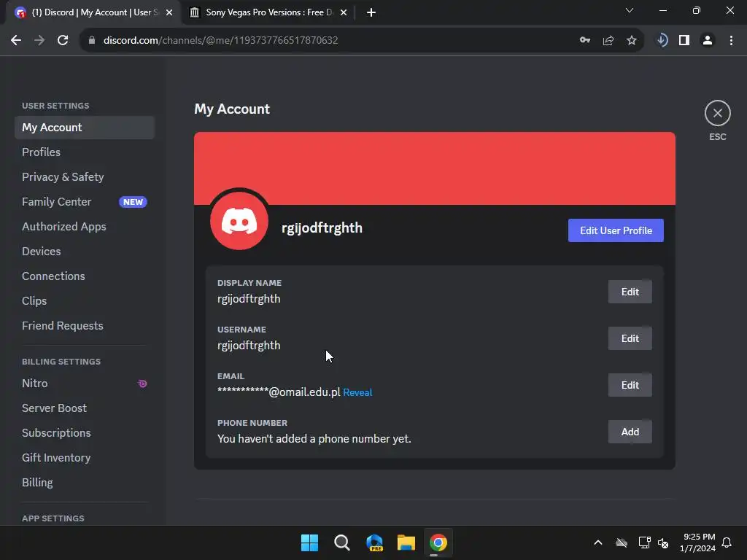The width and height of the screenshot is (747, 560).
Task: Click the muted volume tray icon
Action: pos(662,542)
